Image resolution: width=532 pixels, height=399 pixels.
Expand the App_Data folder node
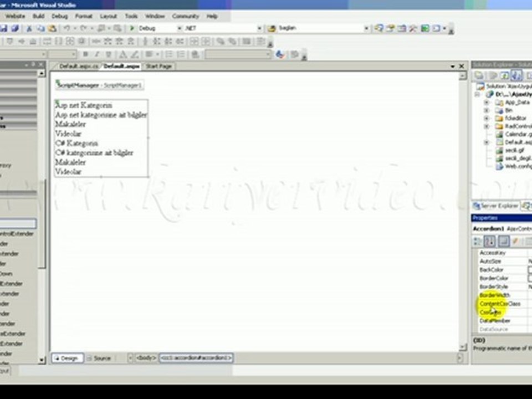(487, 102)
